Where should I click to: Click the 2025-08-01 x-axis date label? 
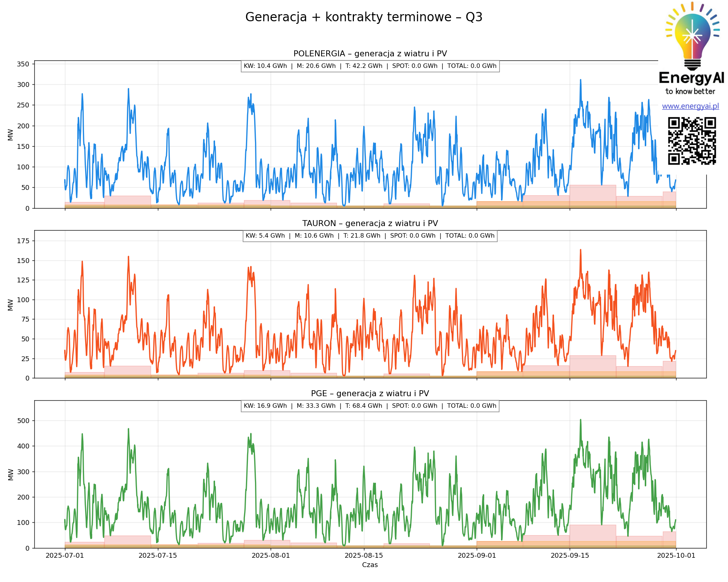tap(271, 556)
